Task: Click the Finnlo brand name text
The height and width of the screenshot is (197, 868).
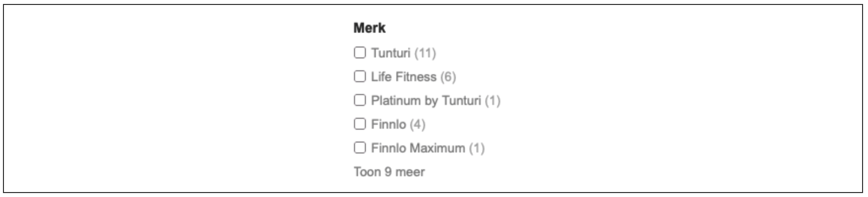Action: pyautogui.click(x=389, y=124)
